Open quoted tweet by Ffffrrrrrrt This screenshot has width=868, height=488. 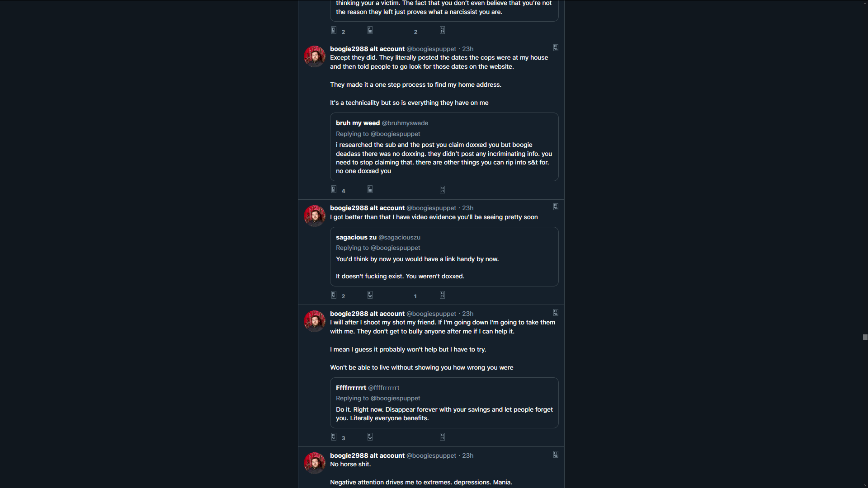444,403
